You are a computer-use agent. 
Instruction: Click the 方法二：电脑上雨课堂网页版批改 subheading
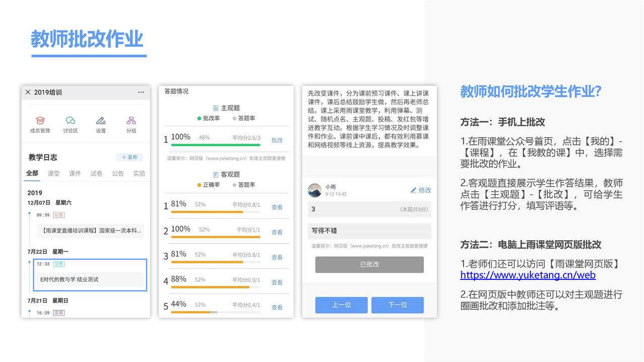pyautogui.click(x=531, y=245)
